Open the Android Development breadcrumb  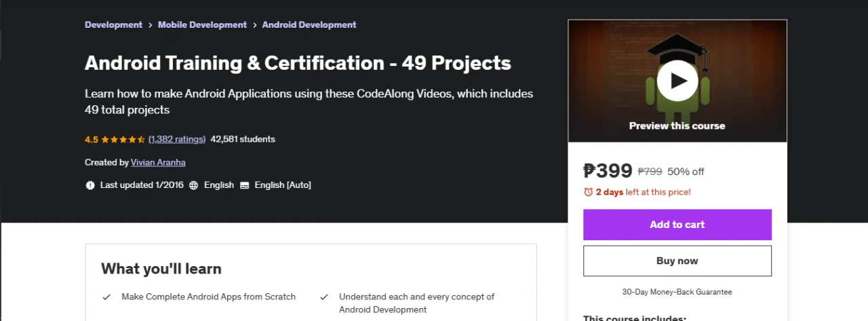(x=309, y=24)
